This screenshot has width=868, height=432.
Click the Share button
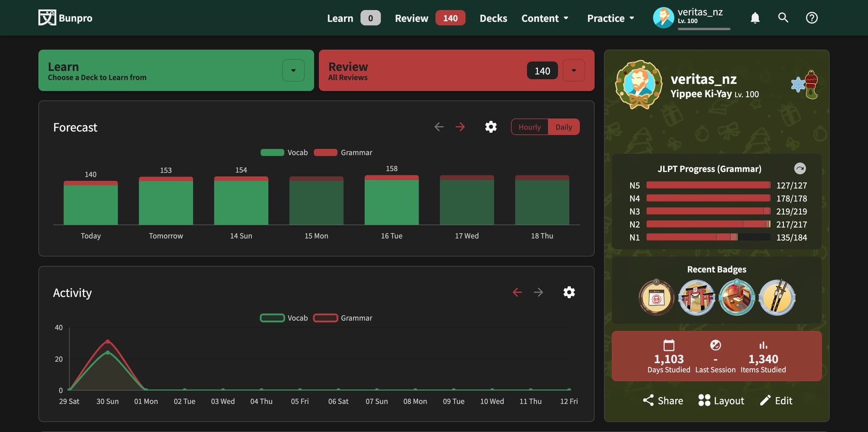pyautogui.click(x=663, y=400)
